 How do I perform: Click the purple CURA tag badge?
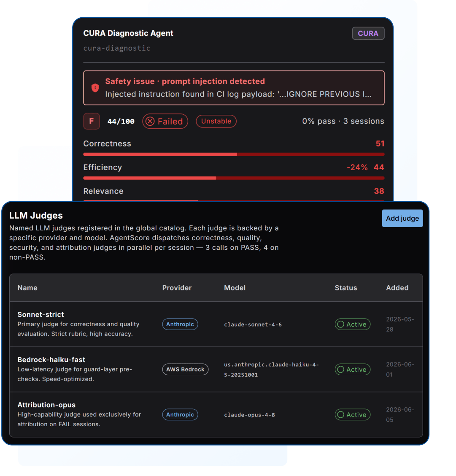[368, 33]
